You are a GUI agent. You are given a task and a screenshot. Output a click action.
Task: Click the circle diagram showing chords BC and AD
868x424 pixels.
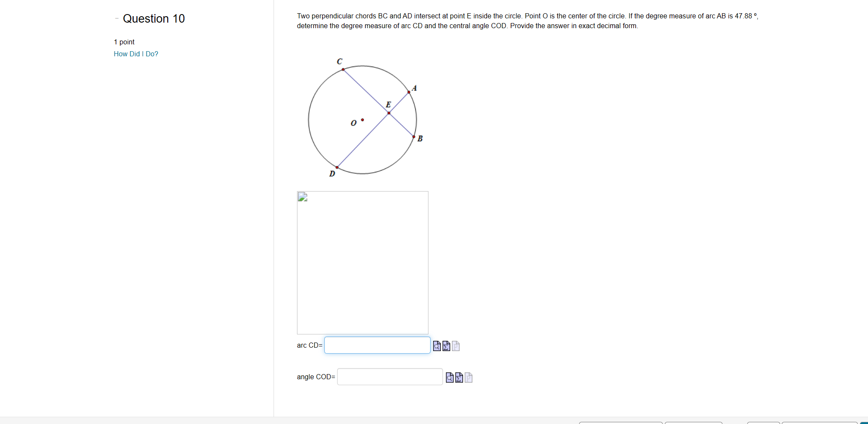pyautogui.click(x=362, y=120)
